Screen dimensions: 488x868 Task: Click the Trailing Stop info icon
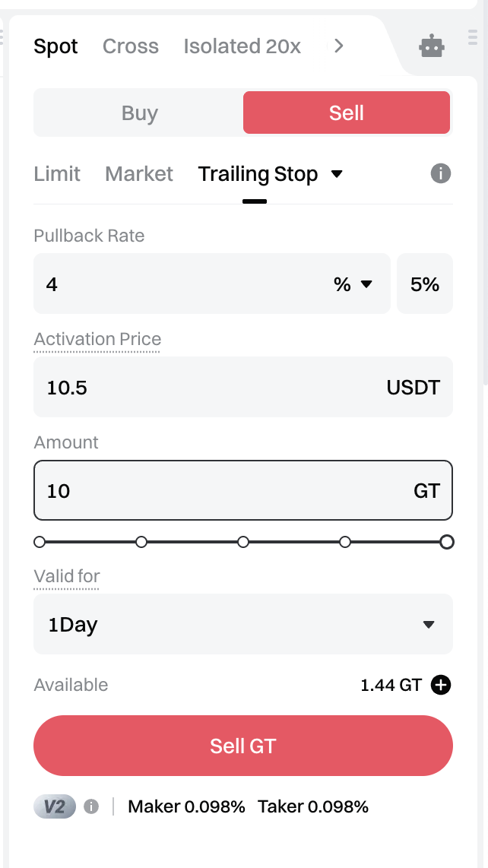[x=441, y=174]
